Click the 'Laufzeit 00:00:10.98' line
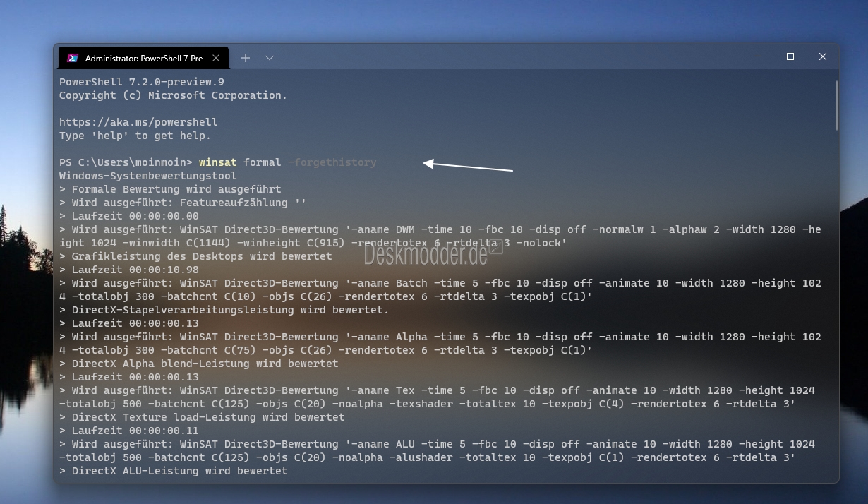Screen dimensions: 868x504 coord(129,270)
